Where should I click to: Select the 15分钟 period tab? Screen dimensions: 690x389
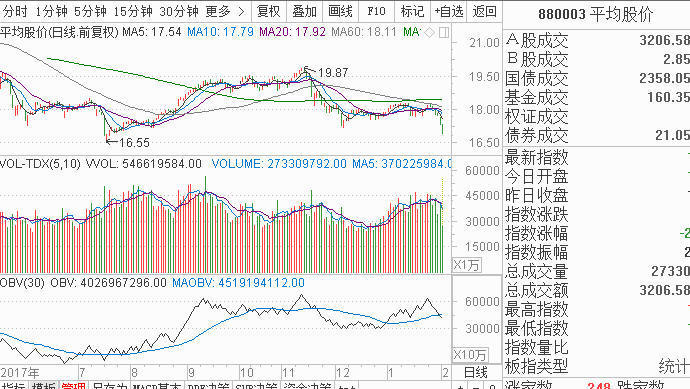tap(133, 11)
